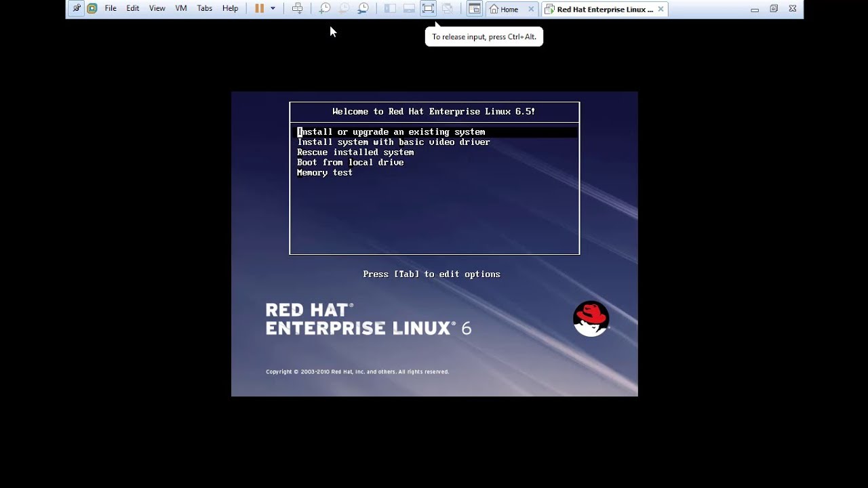Close the VMware Workstation window

(x=793, y=9)
